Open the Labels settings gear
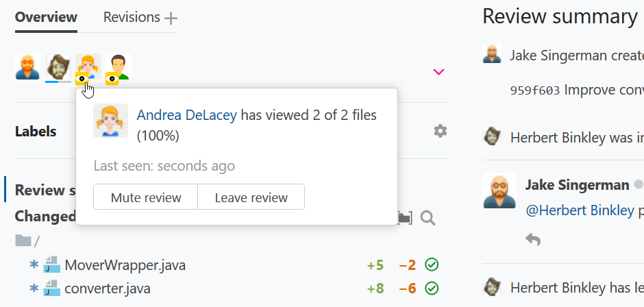This screenshot has width=644, height=307. pos(441,131)
